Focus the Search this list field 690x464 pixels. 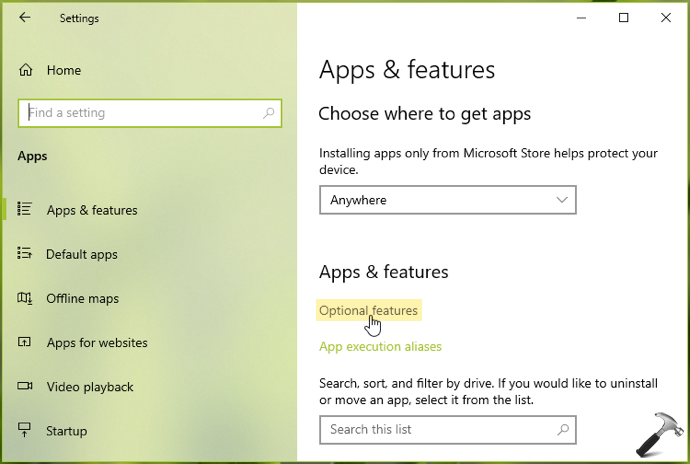448,430
